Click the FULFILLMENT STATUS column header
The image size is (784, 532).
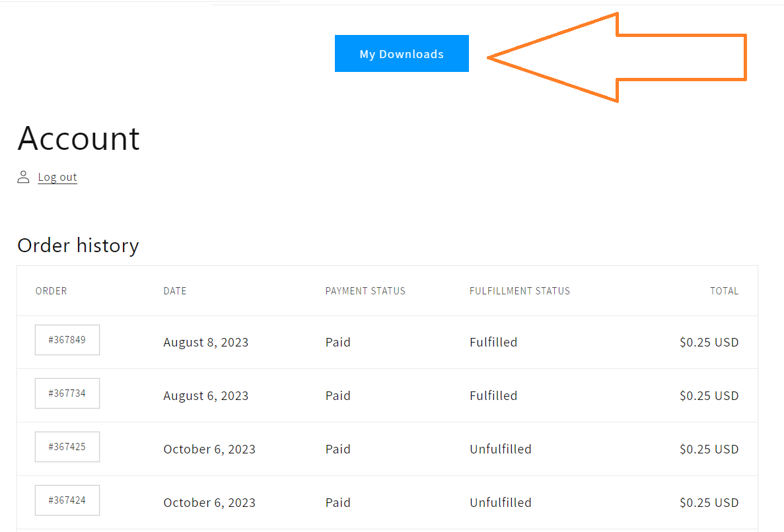point(520,291)
